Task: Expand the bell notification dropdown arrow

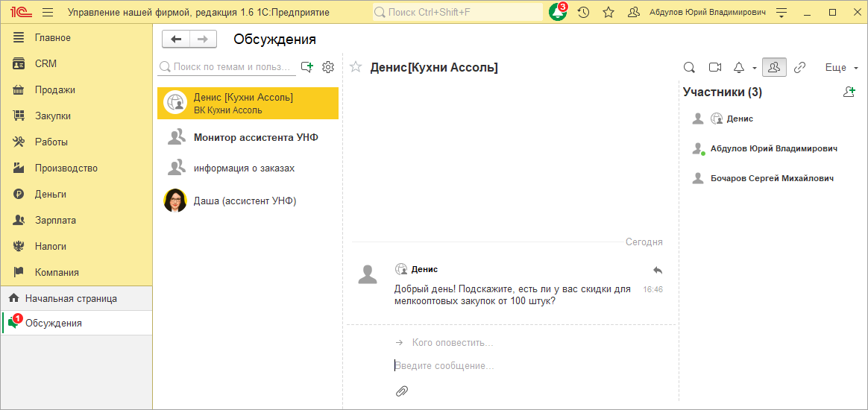Action: point(755,68)
